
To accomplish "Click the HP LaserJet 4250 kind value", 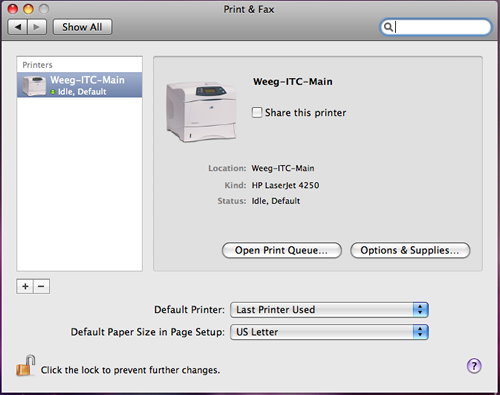I will click(285, 185).
